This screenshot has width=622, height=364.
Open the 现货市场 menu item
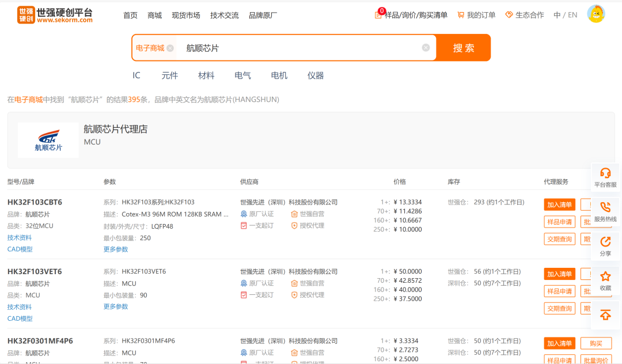[x=185, y=15]
